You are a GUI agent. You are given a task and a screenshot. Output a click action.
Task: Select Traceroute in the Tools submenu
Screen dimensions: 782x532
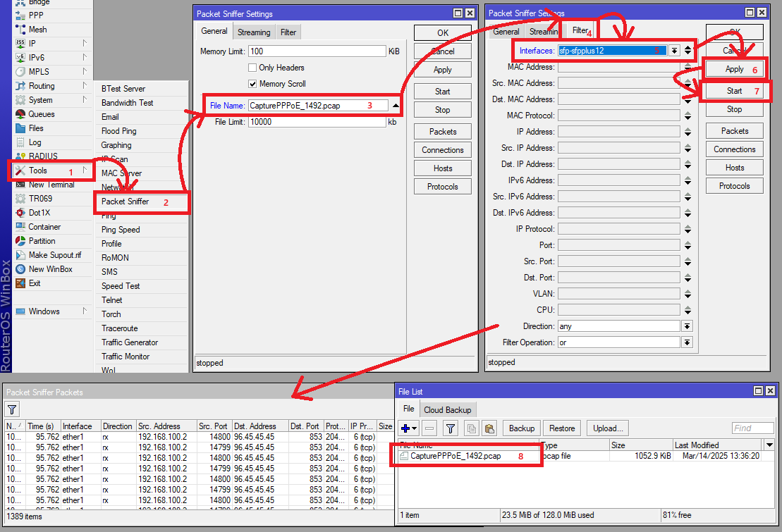pyautogui.click(x=120, y=328)
